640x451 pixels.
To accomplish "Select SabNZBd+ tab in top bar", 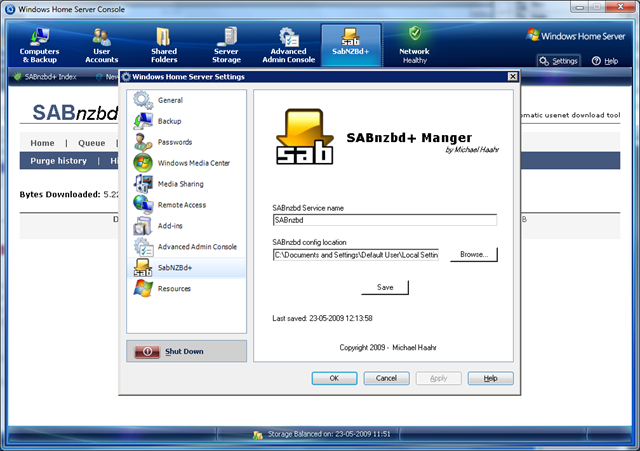I will [351, 45].
